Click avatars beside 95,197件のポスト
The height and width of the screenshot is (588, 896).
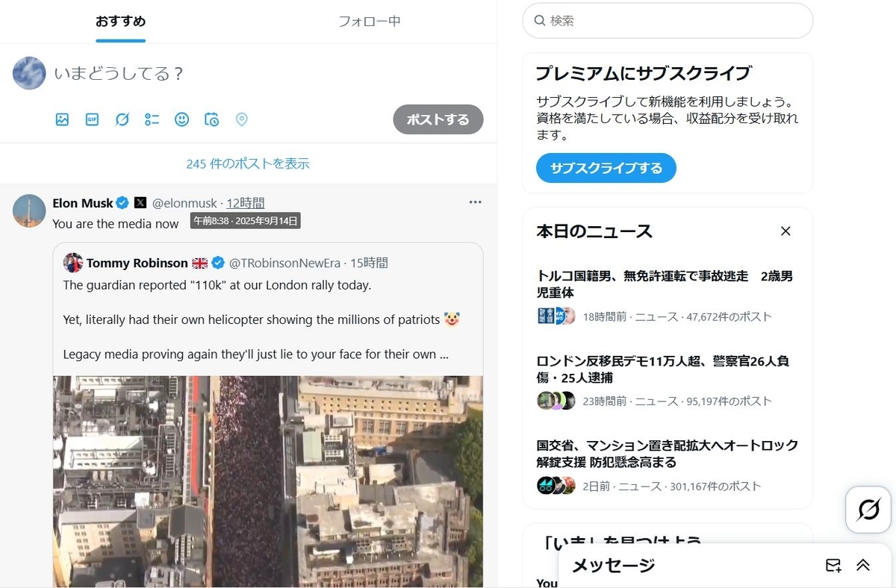click(x=556, y=401)
